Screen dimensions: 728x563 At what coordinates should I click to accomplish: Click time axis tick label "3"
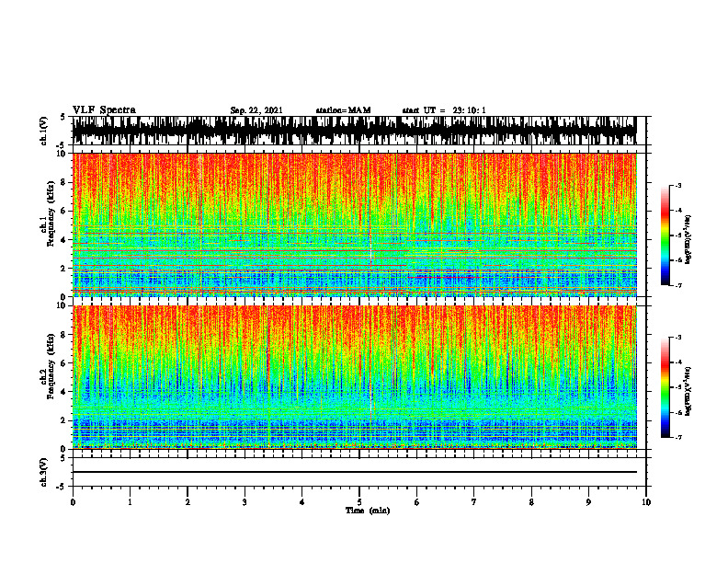coord(245,502)
